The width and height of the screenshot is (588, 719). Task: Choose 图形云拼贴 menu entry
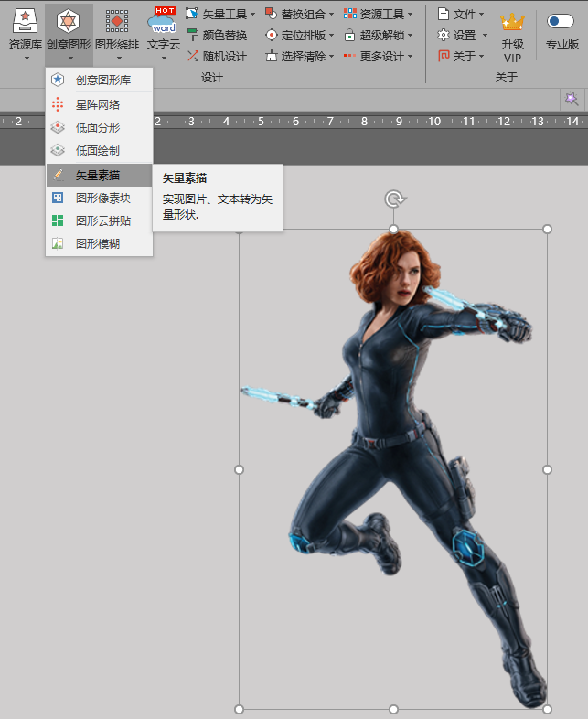(x=100, y=221)
